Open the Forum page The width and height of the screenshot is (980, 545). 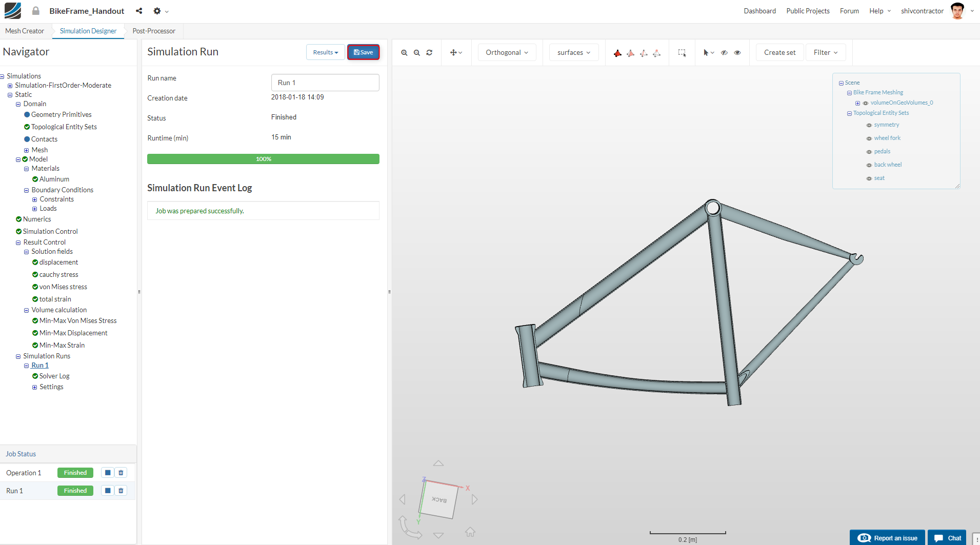pos(849,11)
